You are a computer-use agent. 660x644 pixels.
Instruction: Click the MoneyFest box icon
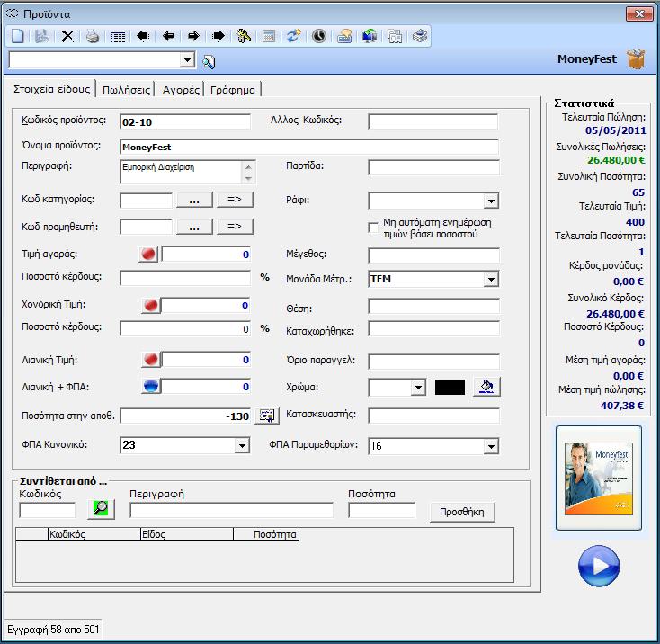pos(636,59)
